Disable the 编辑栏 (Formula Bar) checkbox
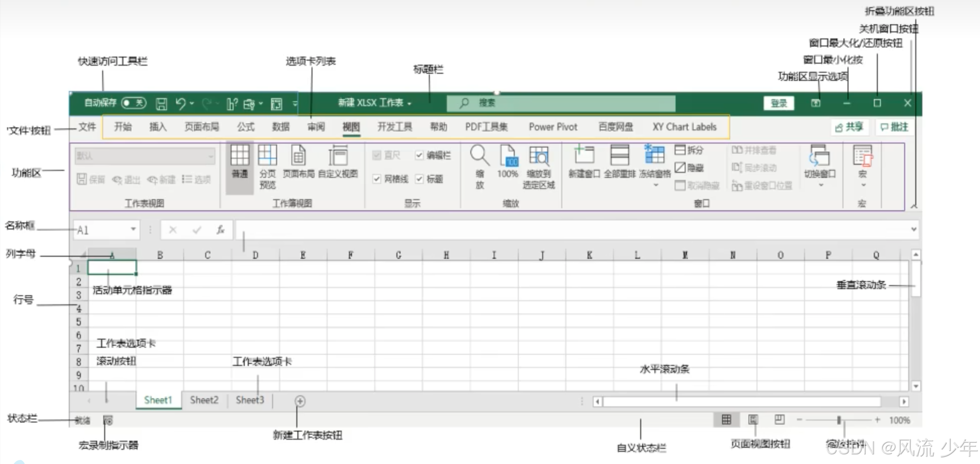The width and height of the screenshot is (980, 464). tap(419, 155)
